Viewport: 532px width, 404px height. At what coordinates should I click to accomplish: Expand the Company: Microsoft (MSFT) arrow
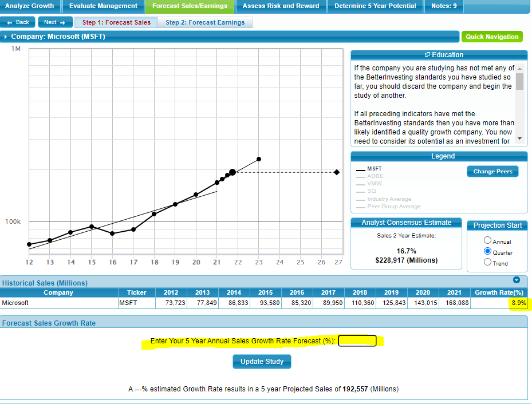click(x=5, y=37)
